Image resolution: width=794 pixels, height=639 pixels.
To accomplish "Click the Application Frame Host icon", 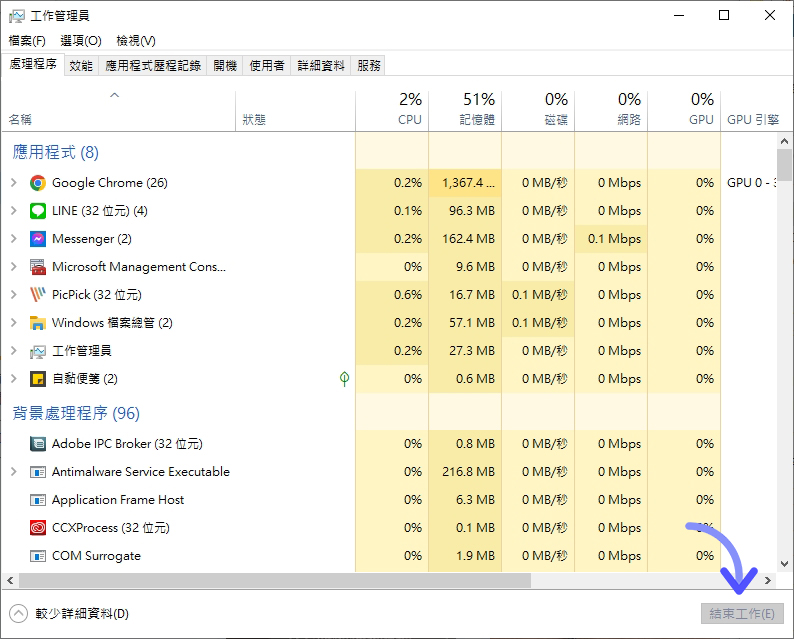I will coord(37,500).
